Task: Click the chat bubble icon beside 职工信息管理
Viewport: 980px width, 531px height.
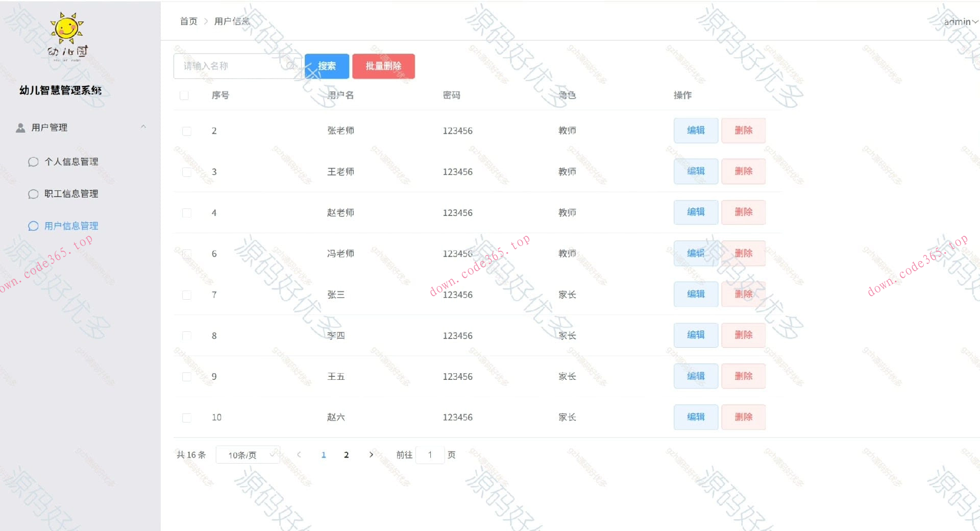Action: coord(33,194)
